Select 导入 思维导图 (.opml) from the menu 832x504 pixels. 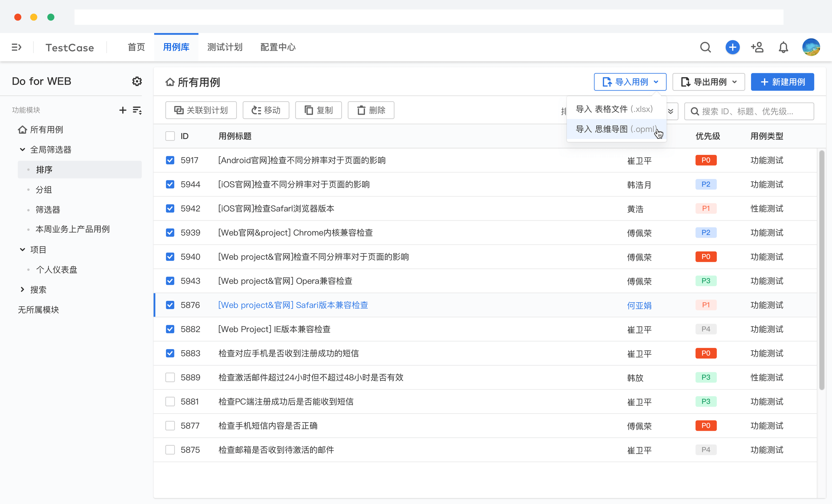coord(616,129)
